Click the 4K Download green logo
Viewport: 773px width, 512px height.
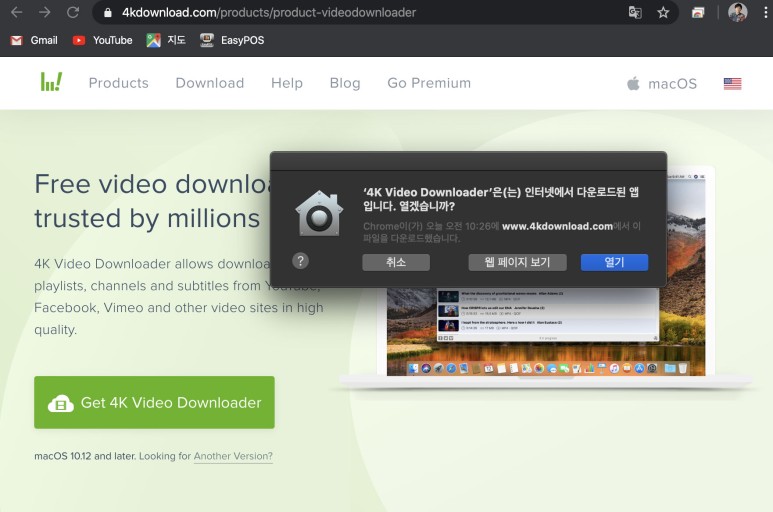tap(51, 82)
